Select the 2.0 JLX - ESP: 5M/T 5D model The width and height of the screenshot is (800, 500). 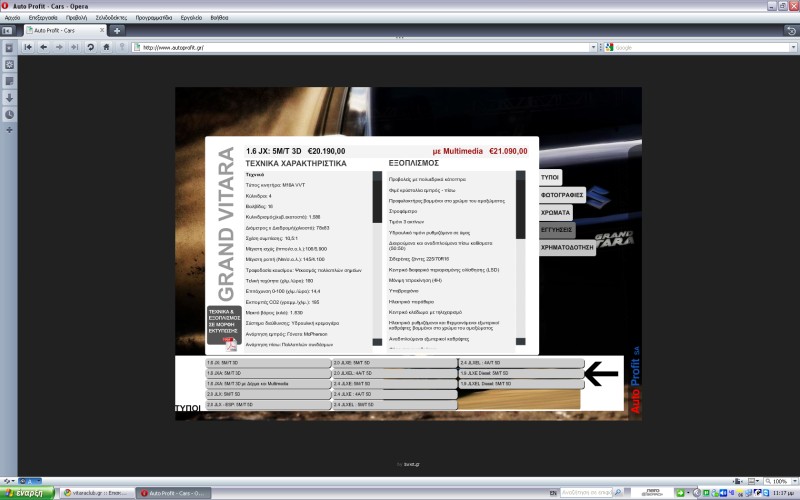click(x=268, y=405)
